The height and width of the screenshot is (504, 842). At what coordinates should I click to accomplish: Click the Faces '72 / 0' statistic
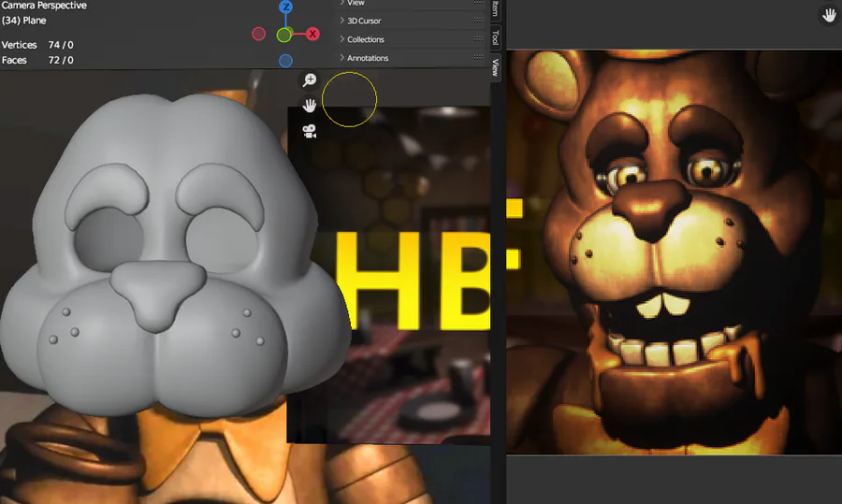coord(61,60)
